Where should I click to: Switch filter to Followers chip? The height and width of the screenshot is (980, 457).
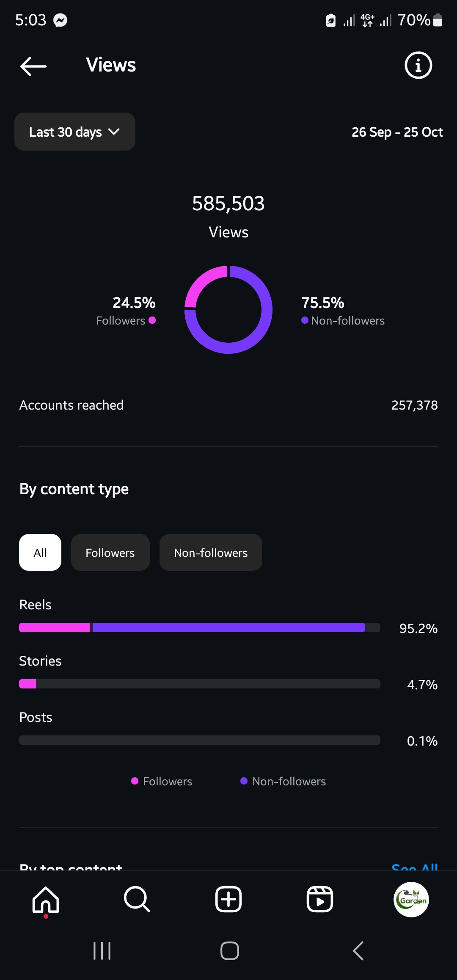coord(110,553)
